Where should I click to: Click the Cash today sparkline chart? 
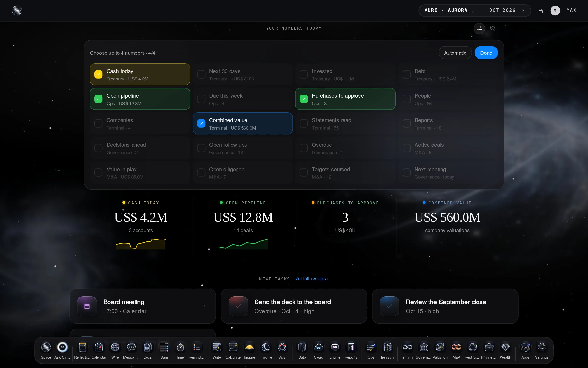tap(141, 244)
